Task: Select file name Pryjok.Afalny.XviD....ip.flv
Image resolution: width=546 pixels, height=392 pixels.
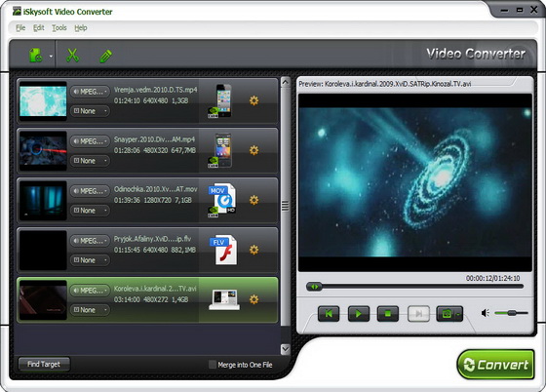Action: [x=152, y=239]
